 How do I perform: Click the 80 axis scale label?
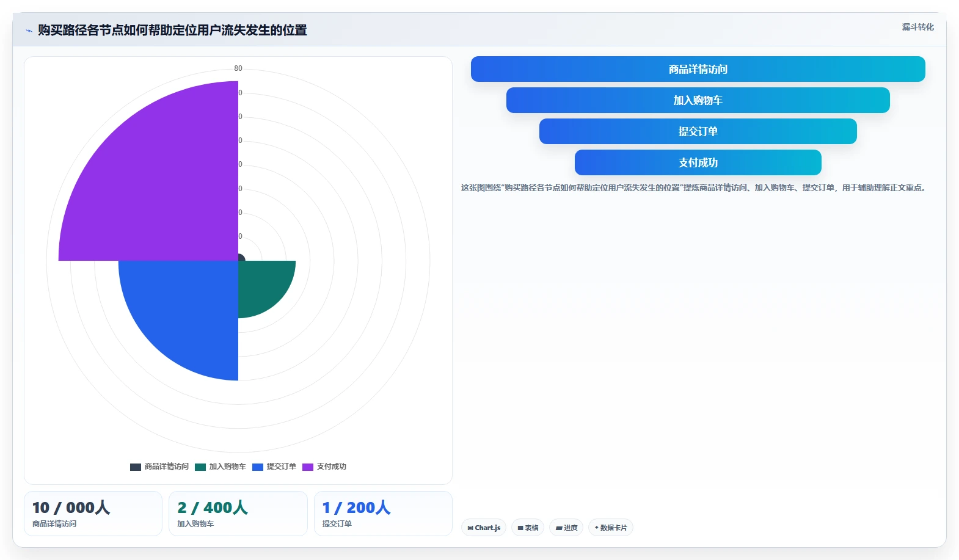click(x=238, y=68)
